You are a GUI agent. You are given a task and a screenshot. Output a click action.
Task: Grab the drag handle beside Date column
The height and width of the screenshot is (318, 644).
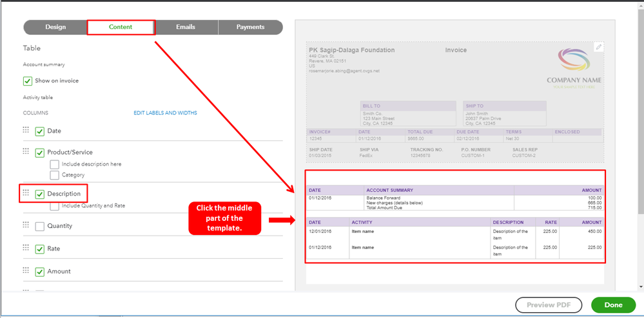coord(26,129)
